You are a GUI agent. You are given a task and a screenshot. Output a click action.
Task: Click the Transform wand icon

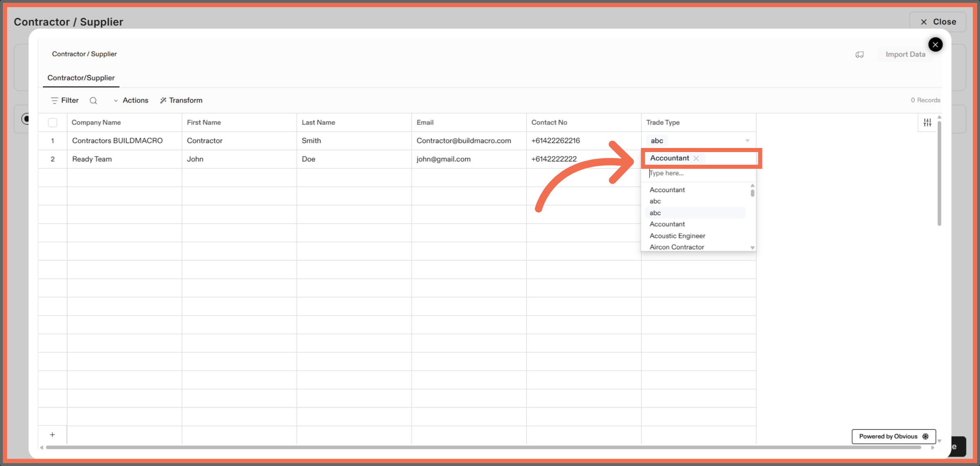tap(163, 101)
